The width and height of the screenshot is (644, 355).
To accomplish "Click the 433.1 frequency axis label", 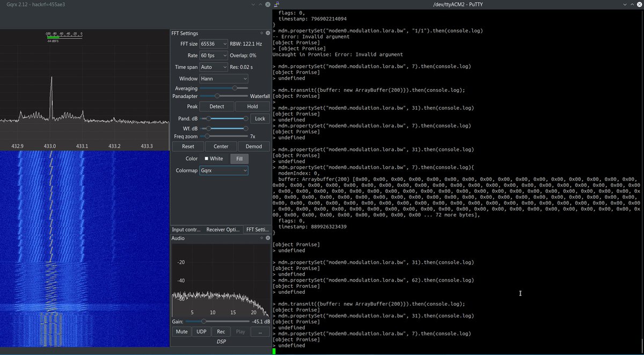I will tap(82, 146).
